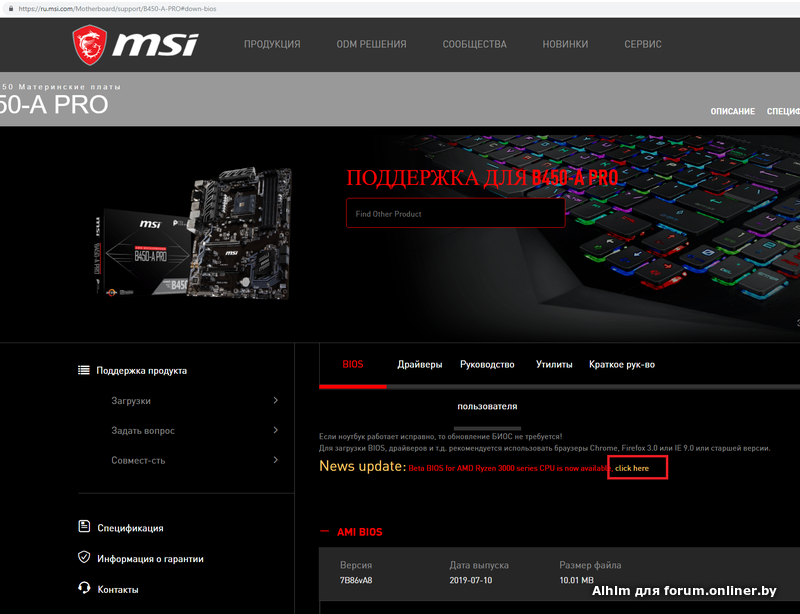Click the 'click here' beta BIOS link
The height and width of the screenshot is (614, 800).
(x=632, y=468)
